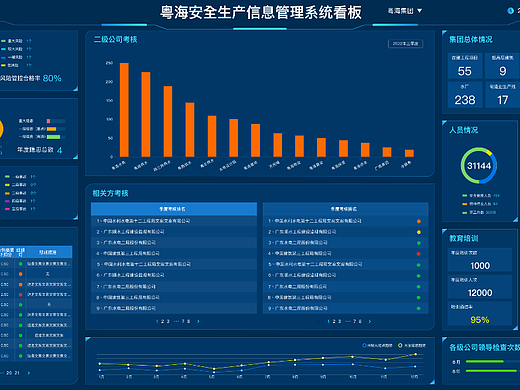Click the 总结措施 column header in left table
The image size is (520, 390).
[x=48, y=252]
